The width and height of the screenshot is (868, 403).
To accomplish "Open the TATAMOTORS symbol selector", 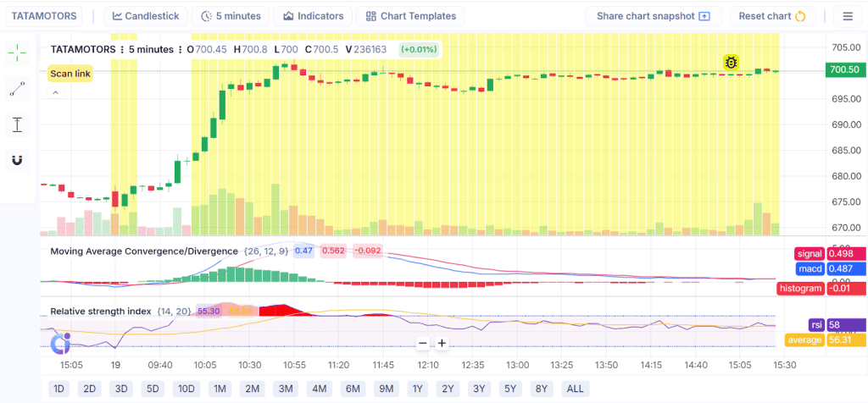I will (x=44, y=16).
